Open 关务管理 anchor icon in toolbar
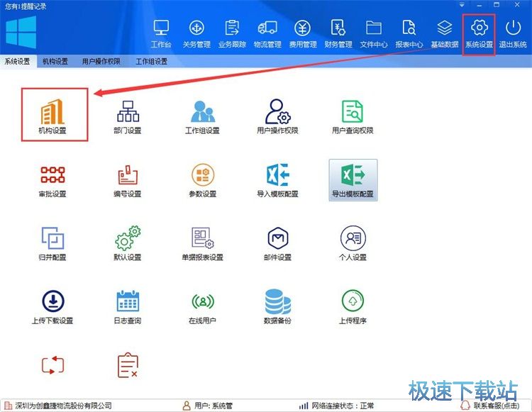The width and height of the screenshot is (532, 412). point(196,34)
